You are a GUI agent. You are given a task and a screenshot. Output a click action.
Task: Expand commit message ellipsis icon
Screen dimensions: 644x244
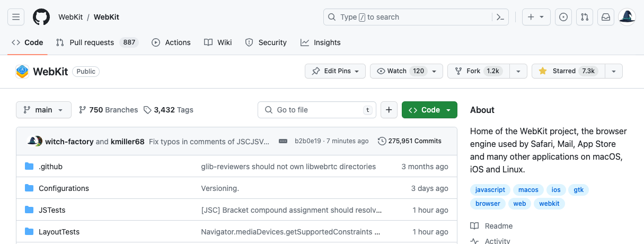click(x=283, y=141)
